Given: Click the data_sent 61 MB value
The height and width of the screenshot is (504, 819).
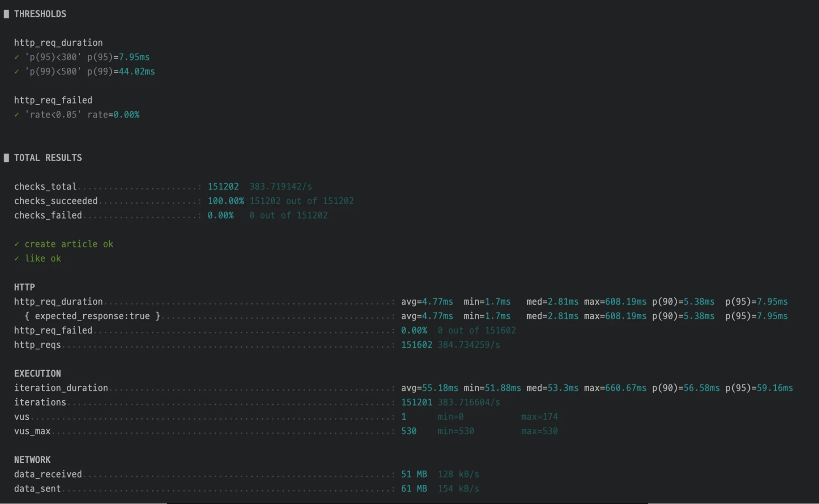Looking at the screenshot, I should pyautogui.click(x=414, y=489).
